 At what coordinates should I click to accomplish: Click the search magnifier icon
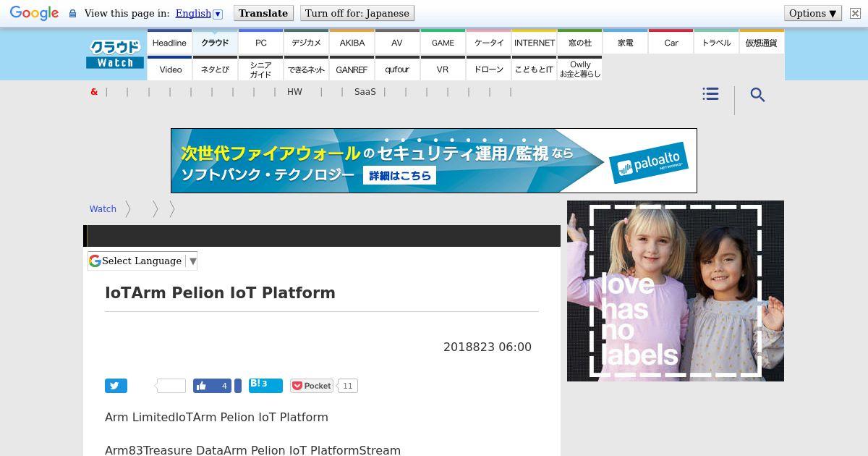[x=757, y=95]
